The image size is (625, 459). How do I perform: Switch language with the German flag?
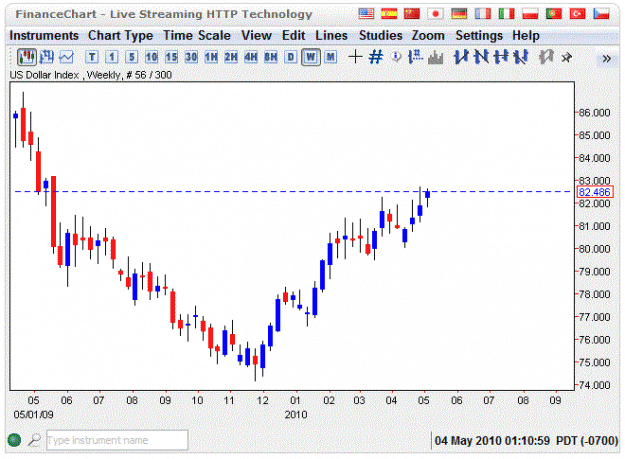coord(459,14)
